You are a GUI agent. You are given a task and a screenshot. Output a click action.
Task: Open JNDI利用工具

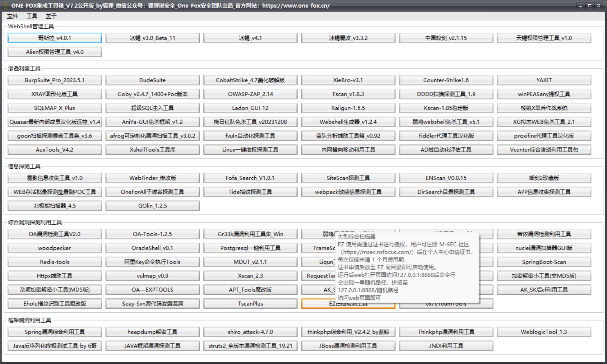click(446, 346)
